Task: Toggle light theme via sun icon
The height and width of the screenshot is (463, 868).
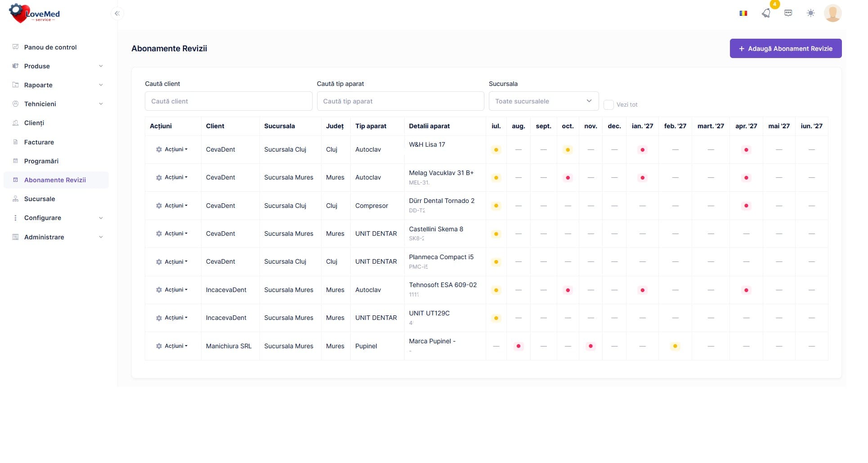Action: click(x=810, y=13)
